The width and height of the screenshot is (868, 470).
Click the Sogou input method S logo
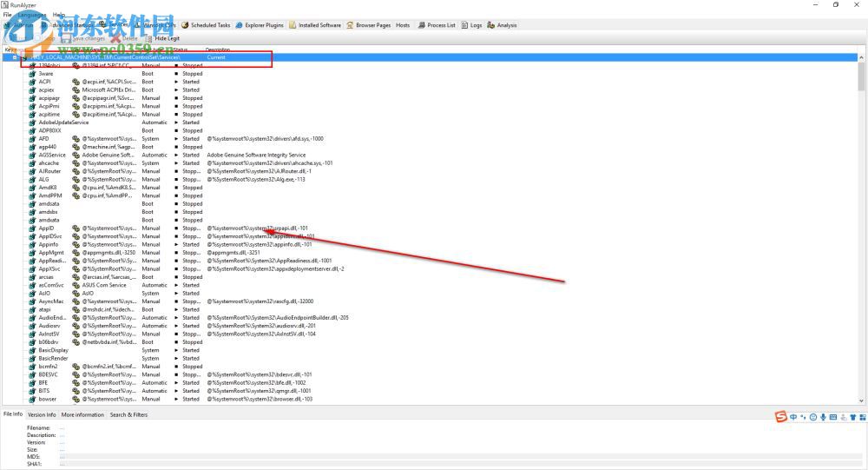[780, 417]
